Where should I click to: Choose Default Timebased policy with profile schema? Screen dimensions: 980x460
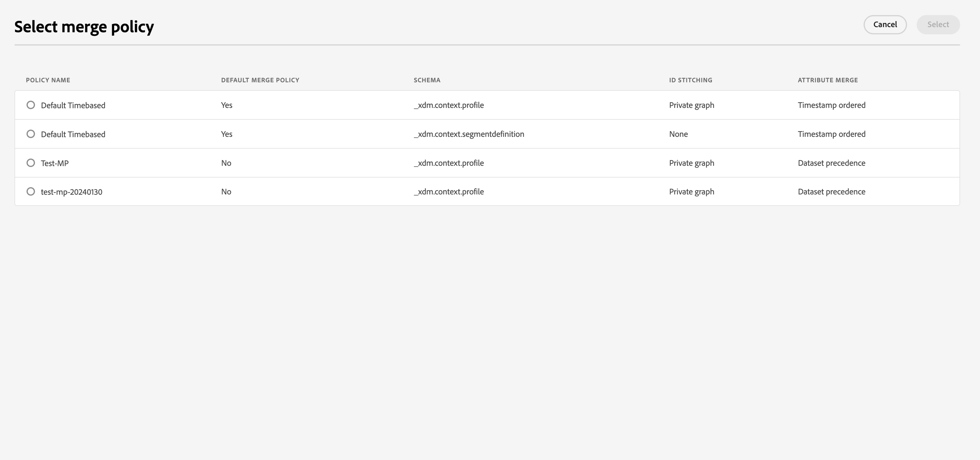(x=31, y=105)
